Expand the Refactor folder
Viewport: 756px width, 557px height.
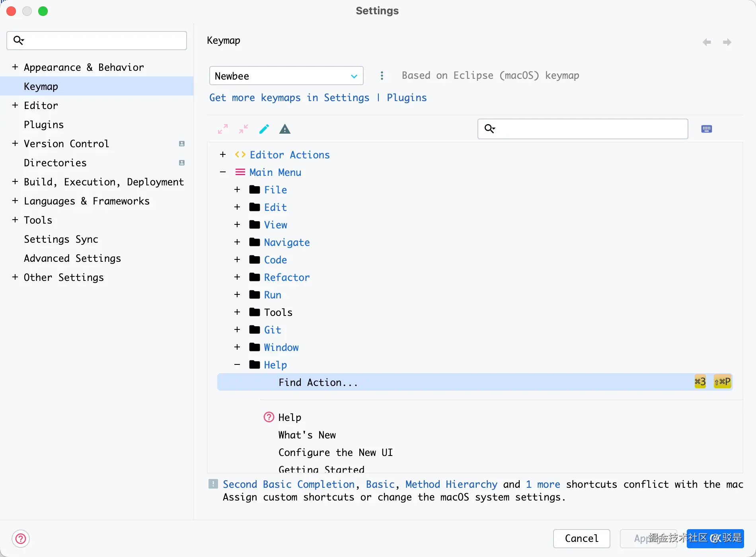tap(237, 277)
